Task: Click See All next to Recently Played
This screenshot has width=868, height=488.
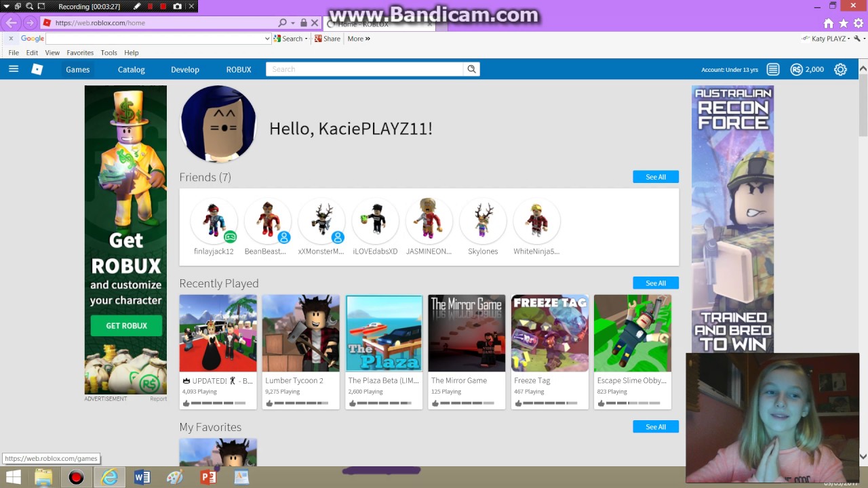Action: coord(656,283)
